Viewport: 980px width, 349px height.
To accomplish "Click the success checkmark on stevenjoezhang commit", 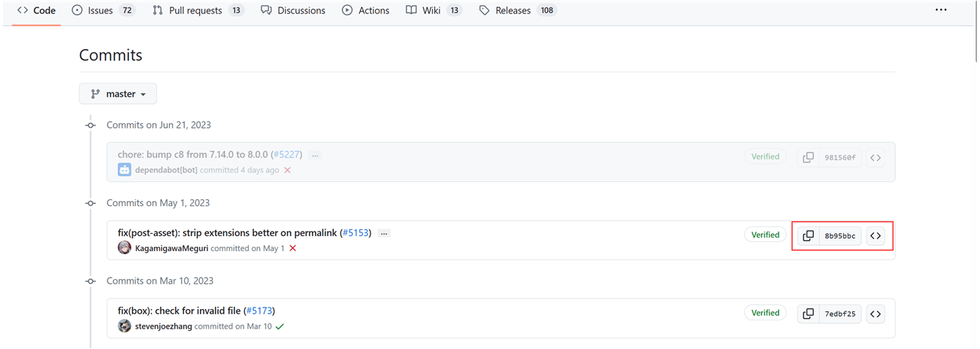I will 280,326.
